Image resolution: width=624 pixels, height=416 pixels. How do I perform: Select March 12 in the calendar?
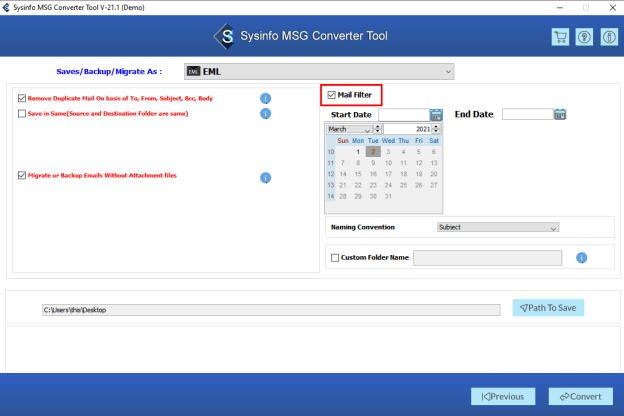[418, 163]
